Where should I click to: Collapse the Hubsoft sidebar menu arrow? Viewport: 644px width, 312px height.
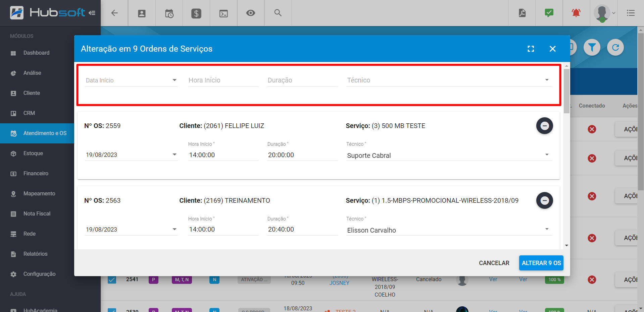[92, 13]
